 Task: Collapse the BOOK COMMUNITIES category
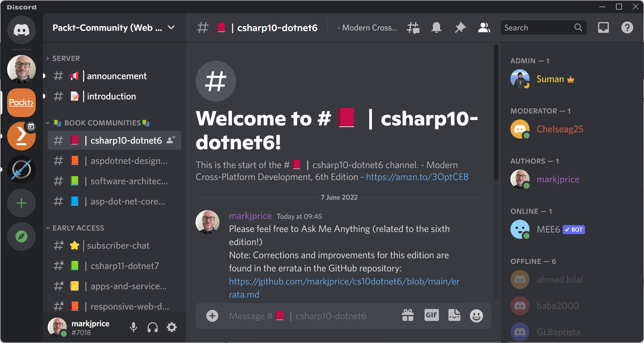tap(102, 123)
